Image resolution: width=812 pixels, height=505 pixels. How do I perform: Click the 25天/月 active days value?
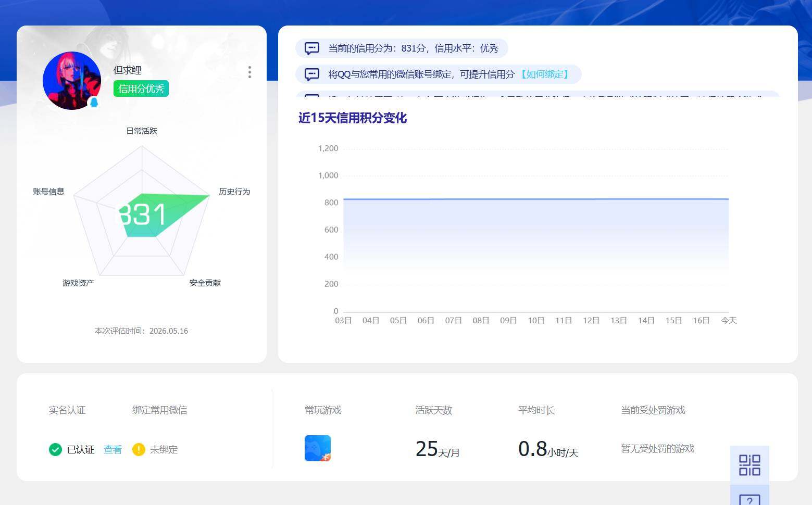[x=438, y=449]
